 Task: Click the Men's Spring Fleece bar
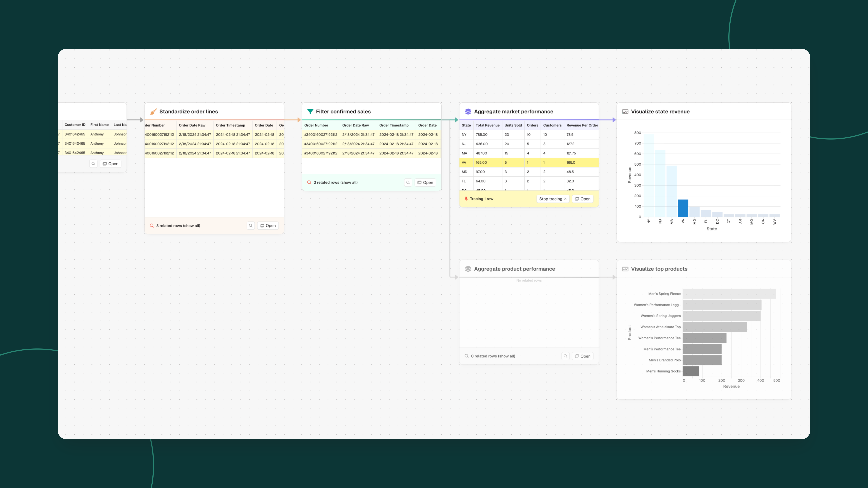pos(729,294)
